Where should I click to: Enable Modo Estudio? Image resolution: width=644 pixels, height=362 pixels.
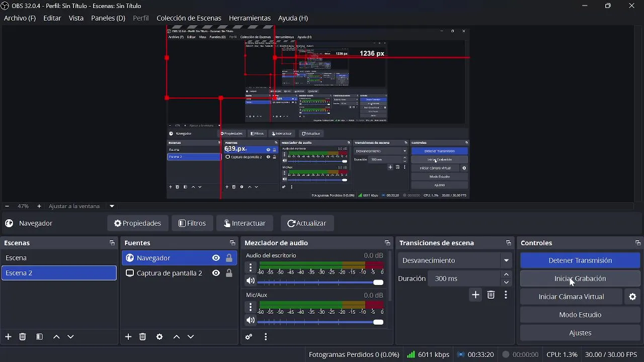(580, 315)
